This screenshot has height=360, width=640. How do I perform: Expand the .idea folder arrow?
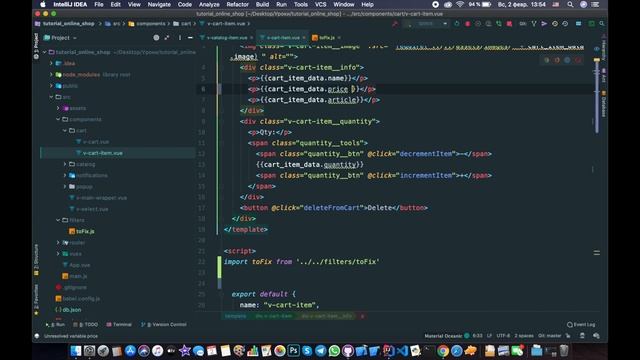(51, 63)
